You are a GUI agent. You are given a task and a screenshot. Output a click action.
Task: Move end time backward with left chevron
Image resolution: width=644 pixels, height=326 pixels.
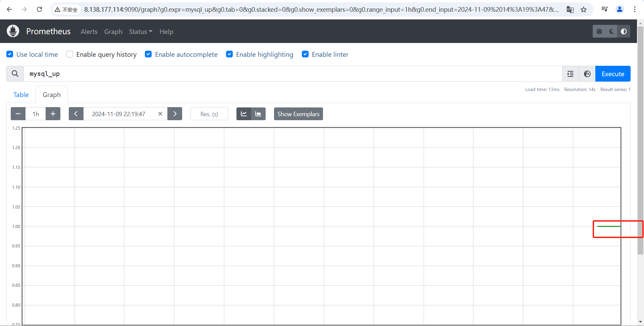[76, 114]
